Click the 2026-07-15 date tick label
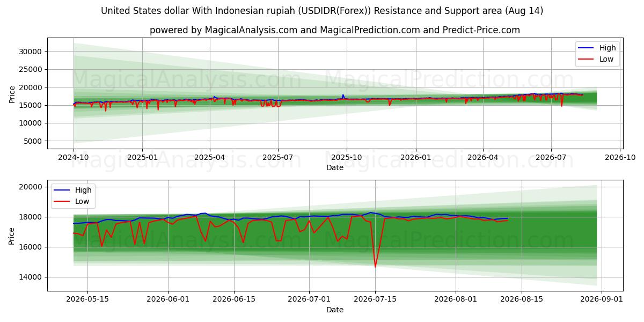The width and height of the screenshot is (644, 322). point(375,301)
